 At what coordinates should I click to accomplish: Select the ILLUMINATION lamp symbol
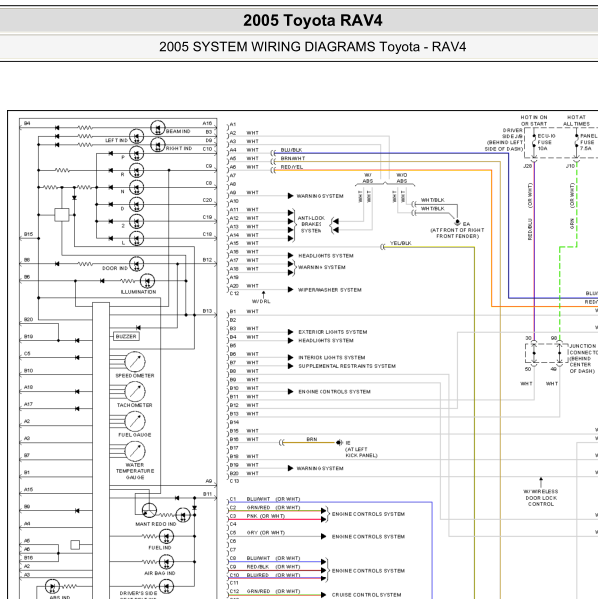coord(147,281)
